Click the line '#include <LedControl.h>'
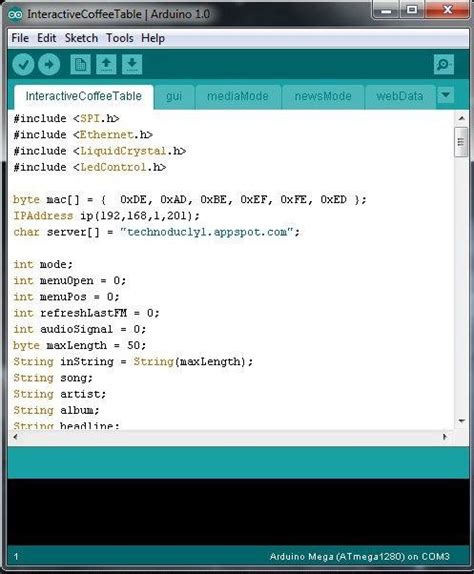The image size is (474, 574). tap(90, 167)
